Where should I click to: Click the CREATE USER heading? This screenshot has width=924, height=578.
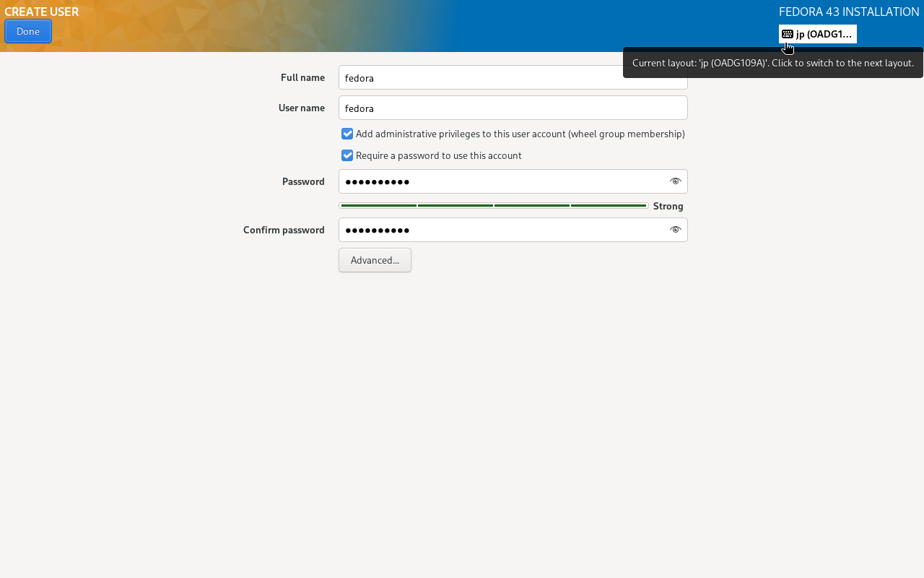pos(42,12)
